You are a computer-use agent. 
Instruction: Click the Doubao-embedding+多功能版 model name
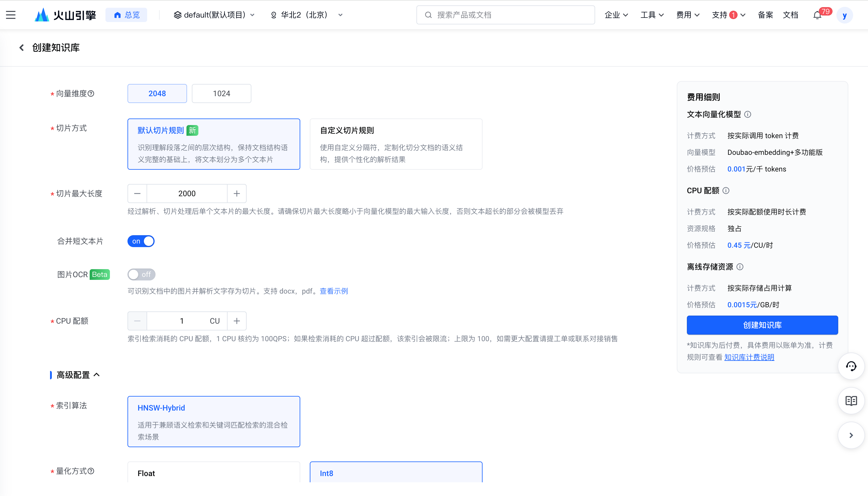pos(775,153)
